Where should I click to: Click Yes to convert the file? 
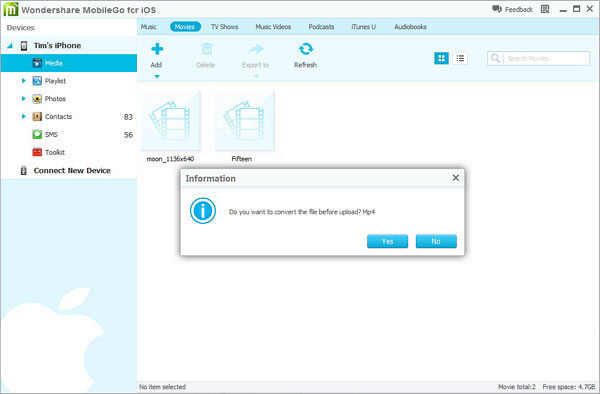point(387,241)
